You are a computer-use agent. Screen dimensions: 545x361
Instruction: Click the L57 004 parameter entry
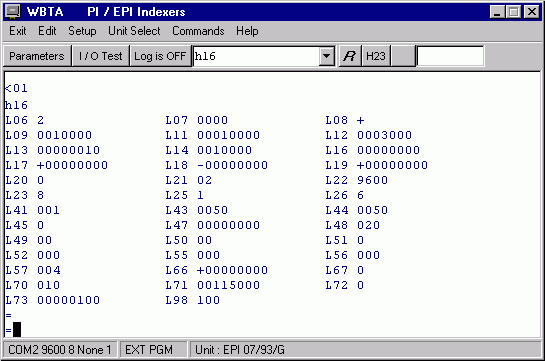coord(32,270)
